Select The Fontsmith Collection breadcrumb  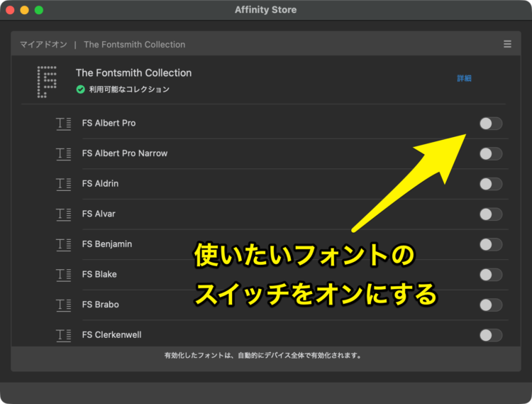coord(134,44)
